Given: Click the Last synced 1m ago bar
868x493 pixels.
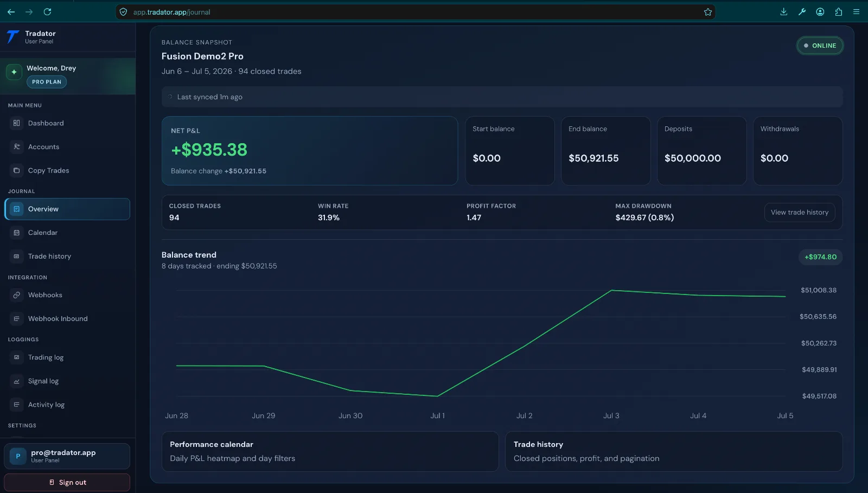Looking at the screenshot, I should tap(502, 97).
